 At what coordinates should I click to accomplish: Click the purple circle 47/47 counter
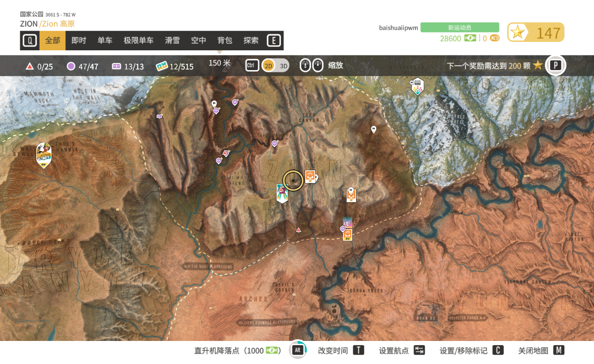[82, 66]
